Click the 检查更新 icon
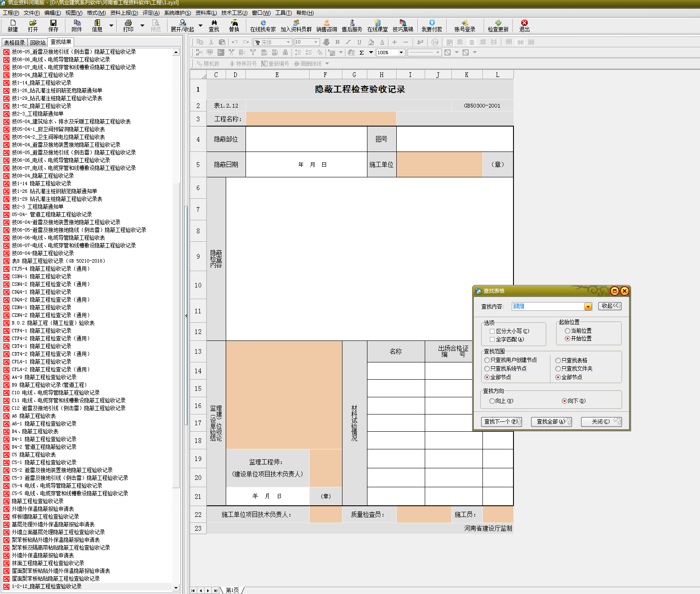Image resolution: width=700 pixels, height=594 pixels. (x=498, y=26)
